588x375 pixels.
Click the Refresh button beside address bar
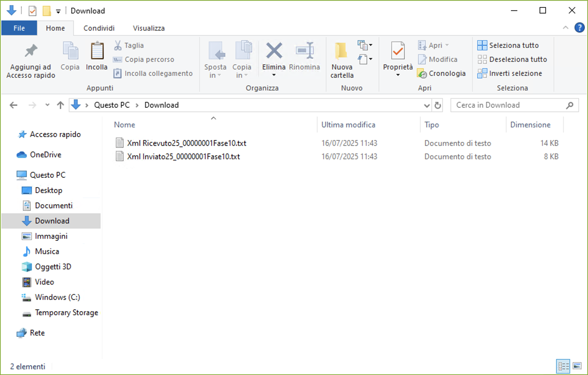pos(438,105)
